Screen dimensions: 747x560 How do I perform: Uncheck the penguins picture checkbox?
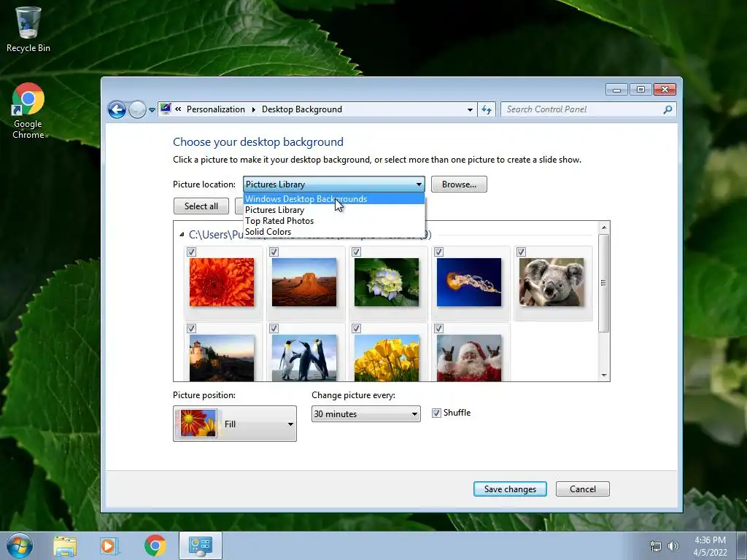[274, 329]
